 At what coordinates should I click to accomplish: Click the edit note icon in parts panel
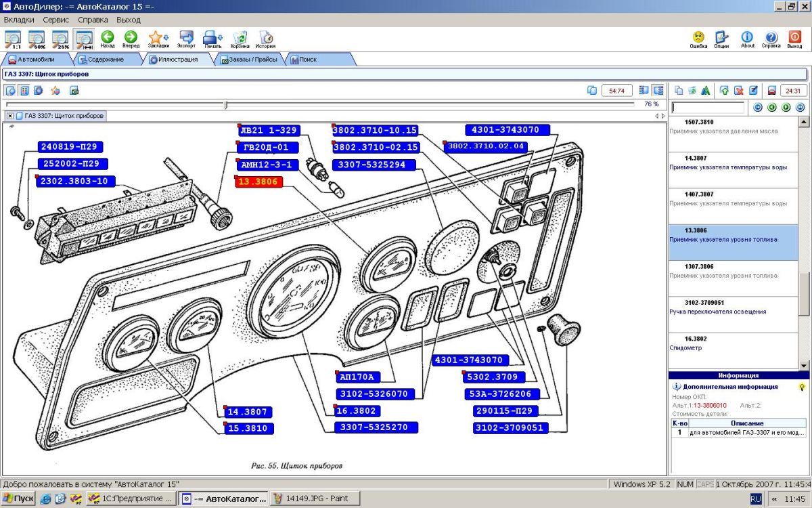pyautogui.click(x=752, y=90)
